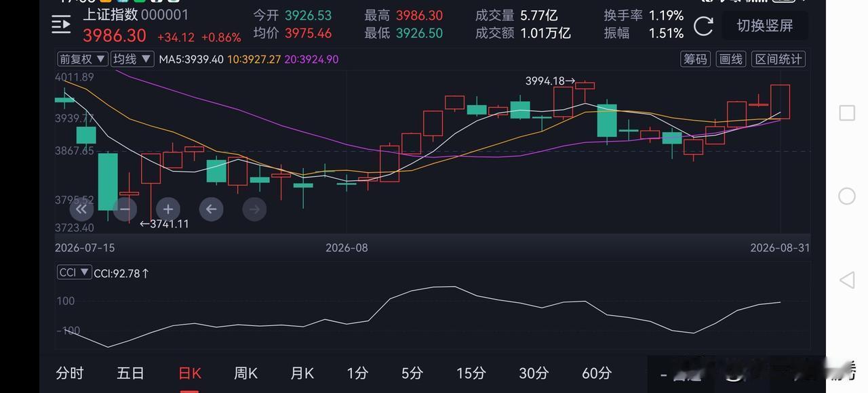Viewport: 868px width, 393px height.
Task: Select the latest red candlestick on the chart
Action: click(x=780, y=102)
